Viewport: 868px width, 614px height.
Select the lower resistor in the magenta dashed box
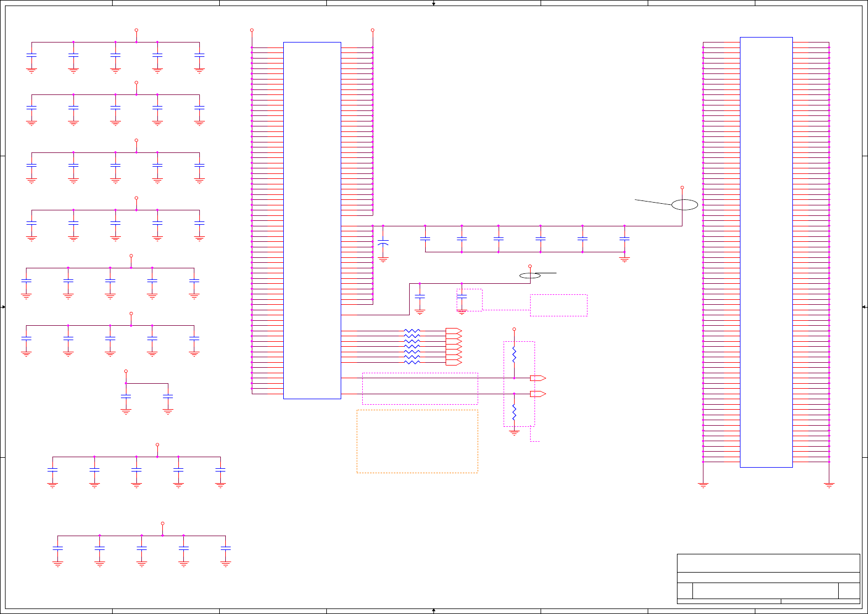(x=514, y=412)
